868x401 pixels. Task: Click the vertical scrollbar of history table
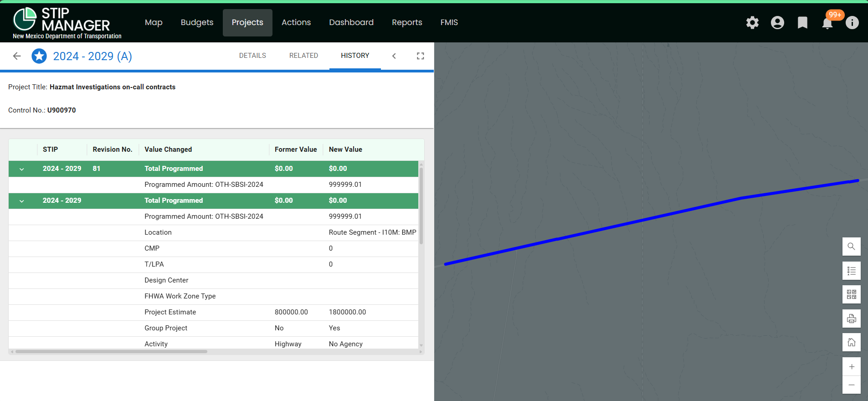tap(421, 205)
